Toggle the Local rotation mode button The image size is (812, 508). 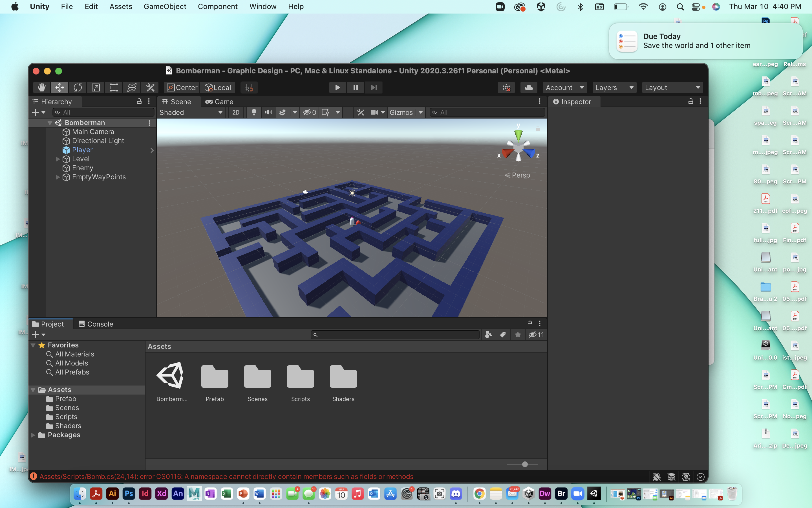217,88
